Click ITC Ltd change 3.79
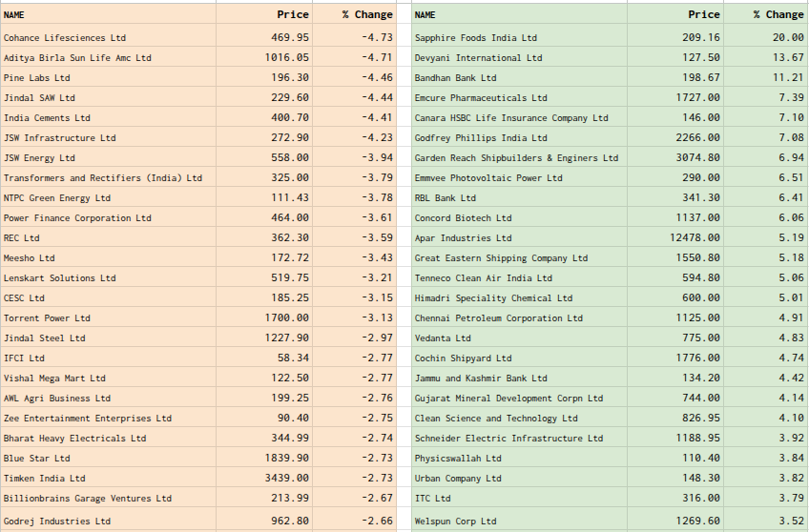Screen dimensions: 809x532 tap(792, 498)
